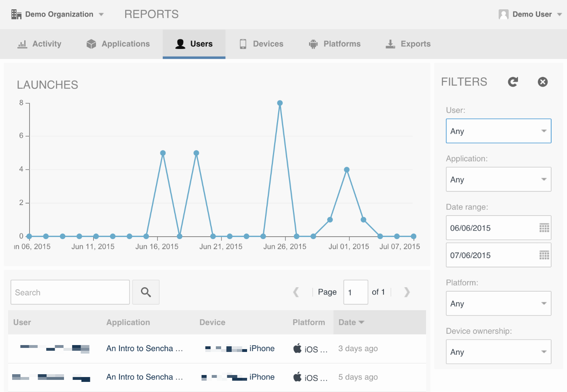Screen dimensions: 567x392
Task: Click the Users person icon
Action: 180,44
